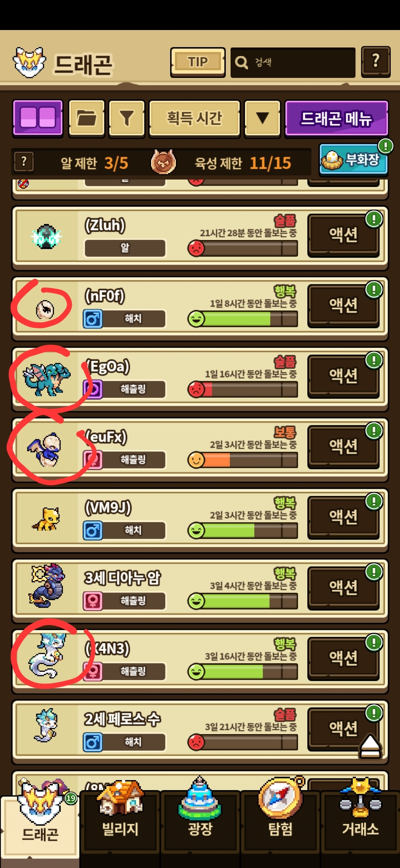Open the 드래곤 메뉴 button
Viewport: 400px width, 868px height.
336,118
